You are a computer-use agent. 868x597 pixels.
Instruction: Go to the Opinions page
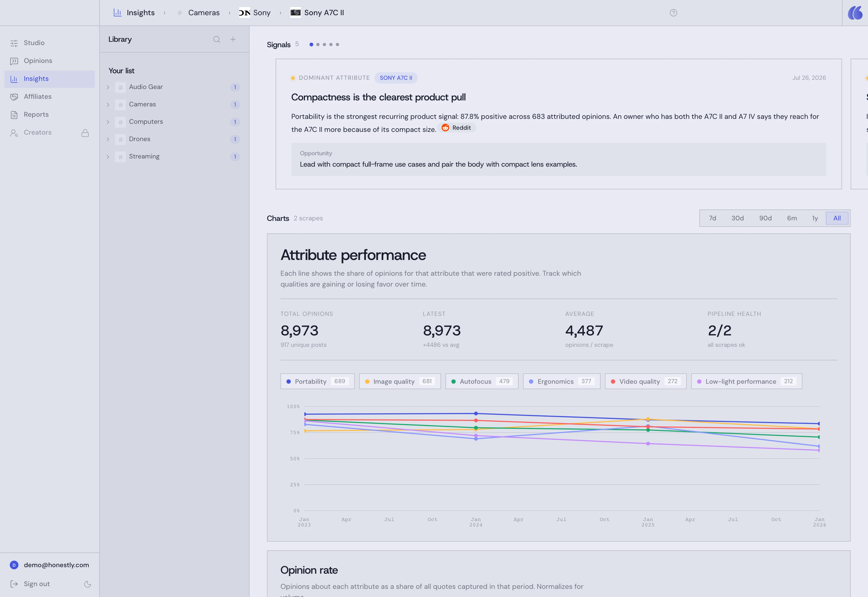click(x=49, y=61)
